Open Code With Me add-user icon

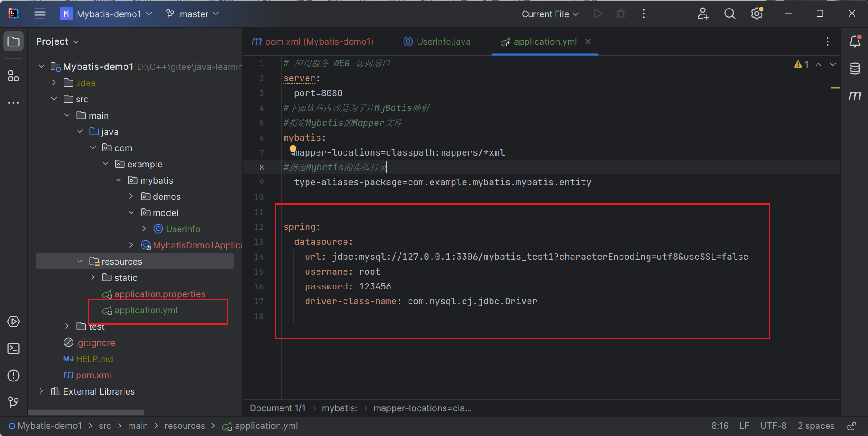point(703,14)
